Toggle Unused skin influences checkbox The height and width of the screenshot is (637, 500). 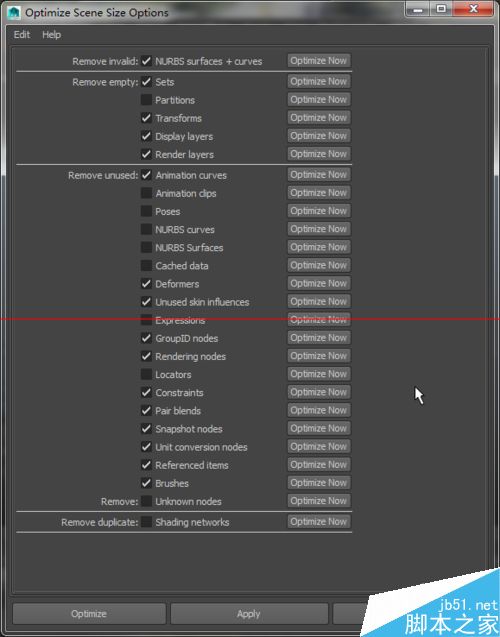[146, 302]
